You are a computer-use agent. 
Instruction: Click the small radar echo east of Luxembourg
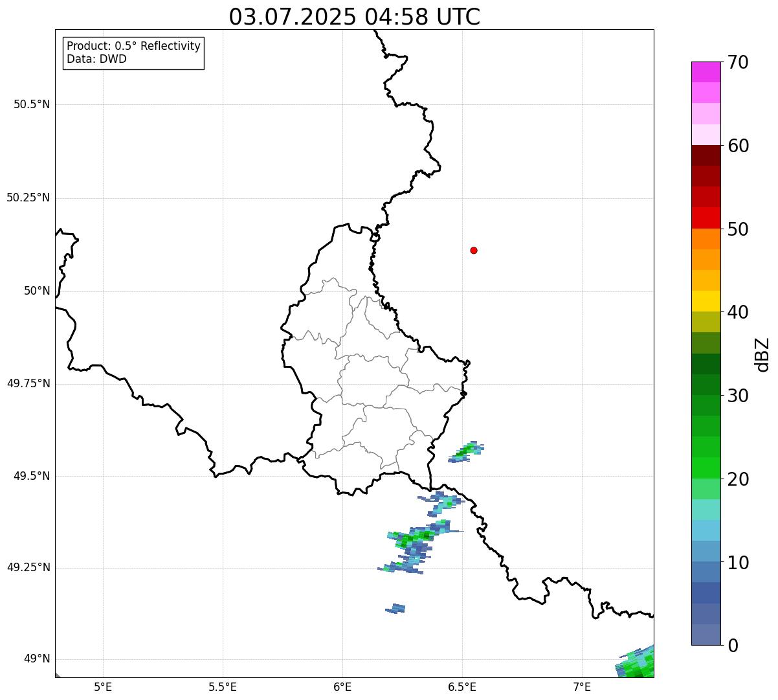pos(466,451)
